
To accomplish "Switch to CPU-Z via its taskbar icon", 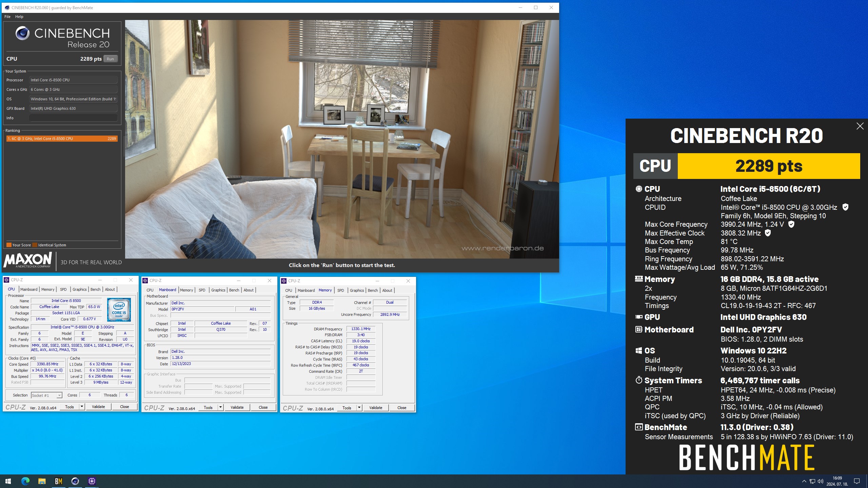I will point(92,481).
